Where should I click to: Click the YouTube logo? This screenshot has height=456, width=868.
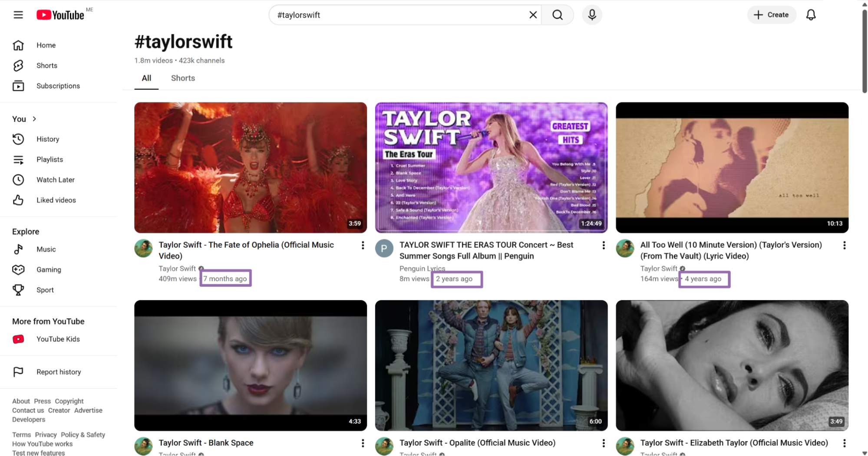[x=60, y=15]
